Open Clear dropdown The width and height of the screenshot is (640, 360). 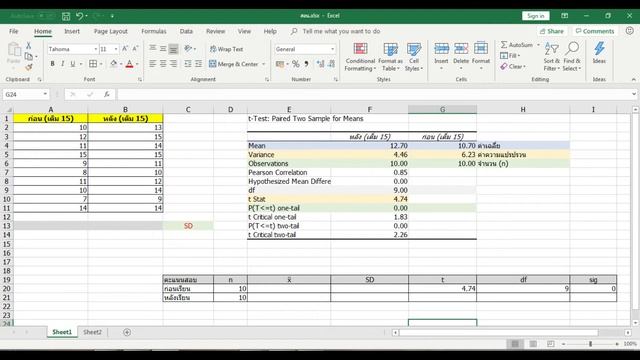point(513,67)
